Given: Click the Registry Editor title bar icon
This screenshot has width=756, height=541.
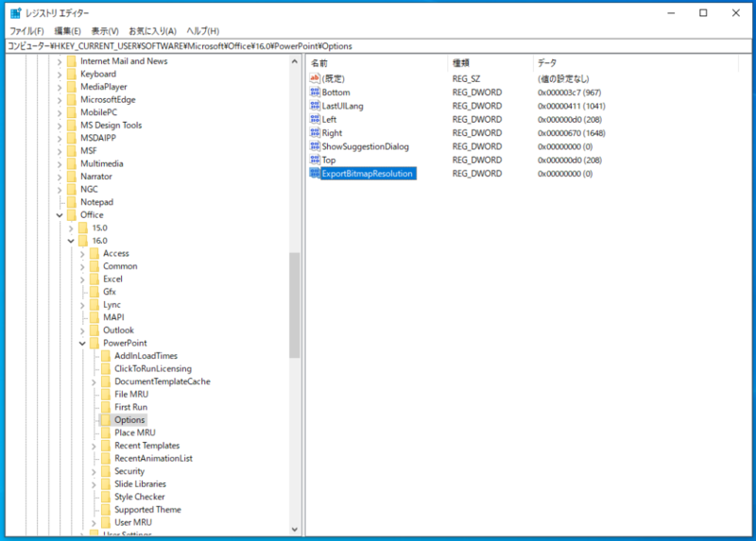Looking at the screenshot, I should click(16, 13).
